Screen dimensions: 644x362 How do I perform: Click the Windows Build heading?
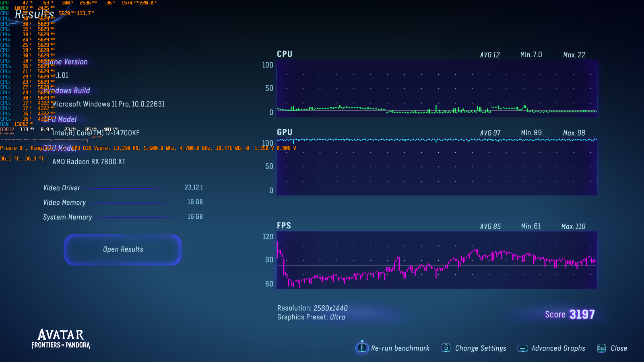click(67, 90)
